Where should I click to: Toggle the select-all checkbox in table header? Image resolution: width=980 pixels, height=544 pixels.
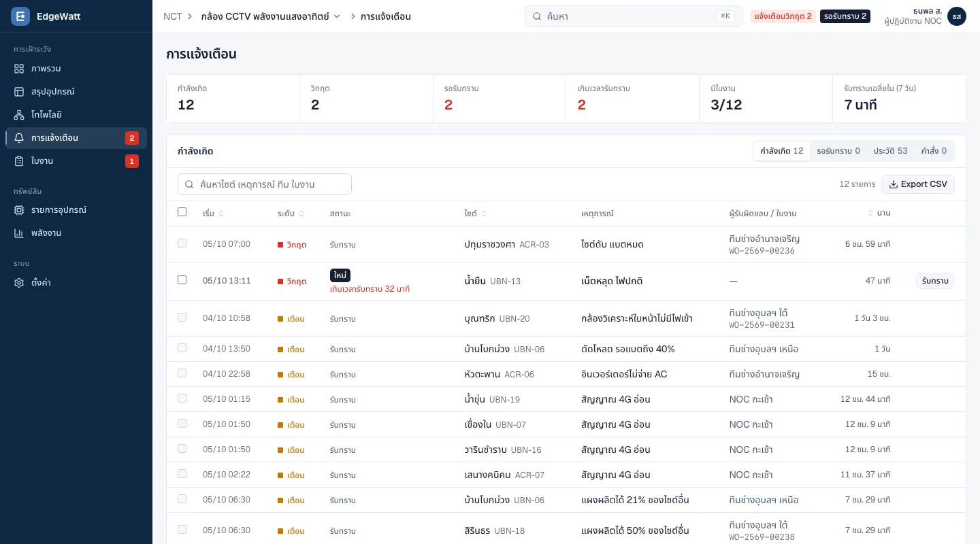pyautogui.click(x=182, y=212)
